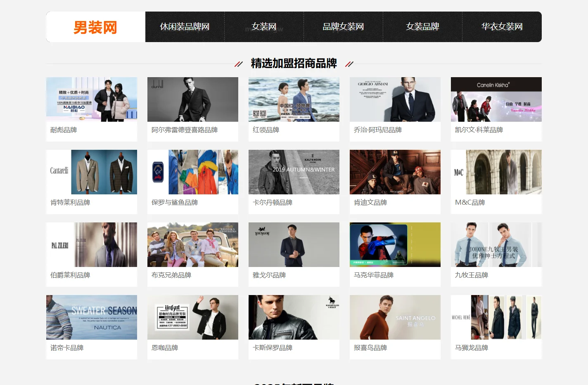Open the JOEONE 九牧王男装 thumbnail
Viewport: 588px width, 385px height.
click(496, 245)
